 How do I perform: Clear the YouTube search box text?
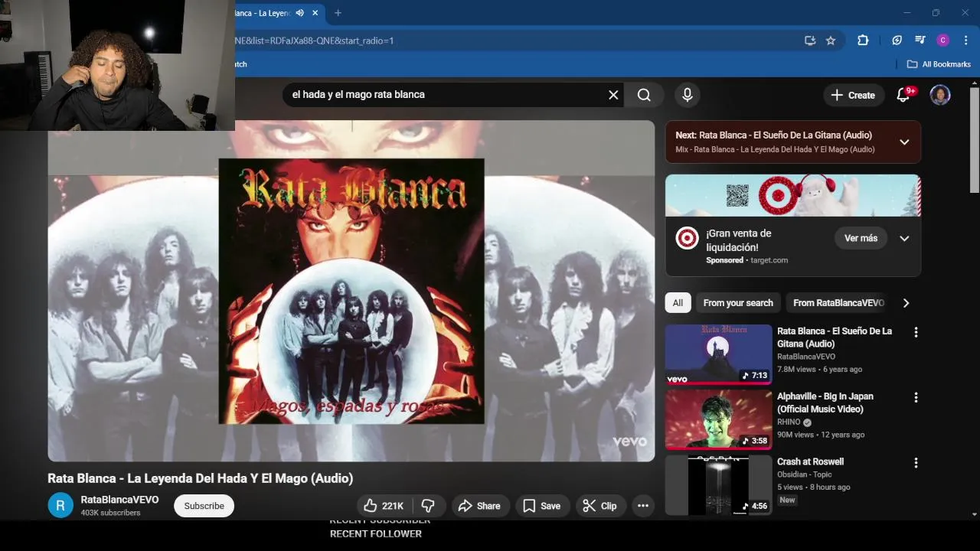pos(613,95)
